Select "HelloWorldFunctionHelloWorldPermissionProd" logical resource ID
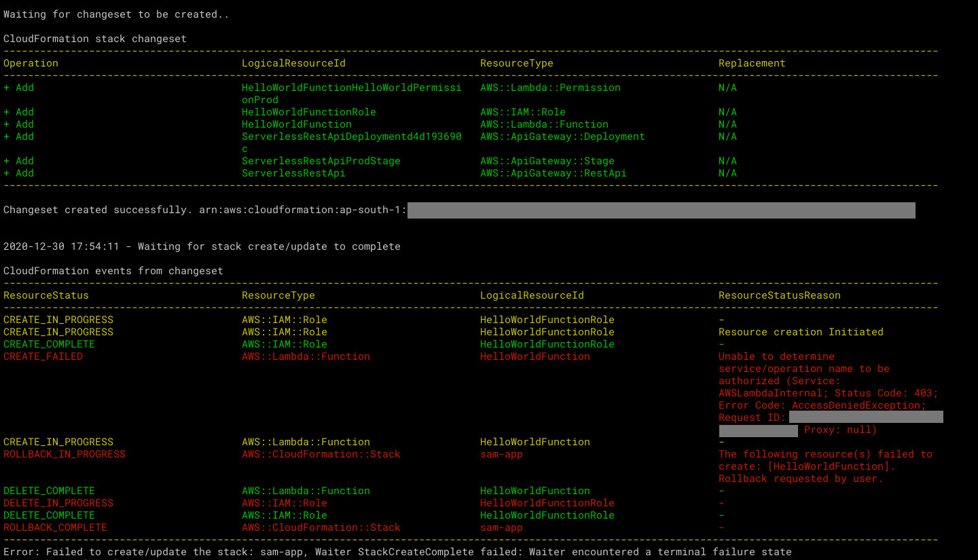978x560 pixels. point(352,94)
